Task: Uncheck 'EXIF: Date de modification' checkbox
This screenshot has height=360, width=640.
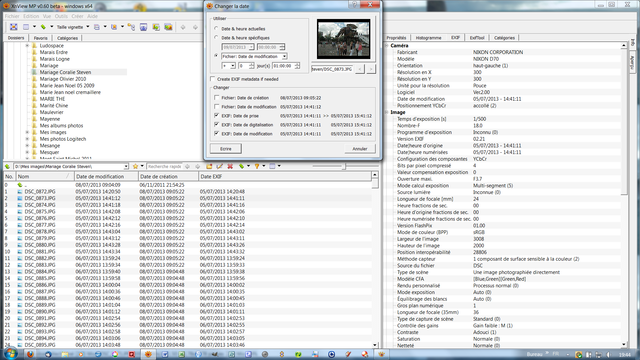Action: point(217,133)
